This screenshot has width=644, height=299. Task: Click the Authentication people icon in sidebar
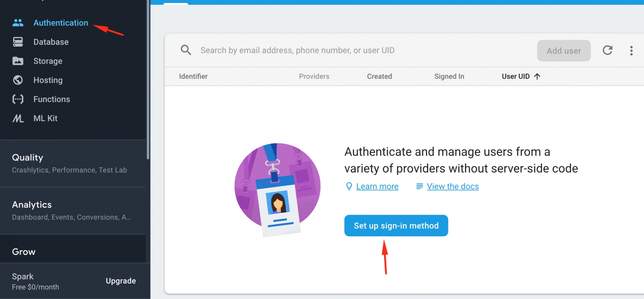18,23
